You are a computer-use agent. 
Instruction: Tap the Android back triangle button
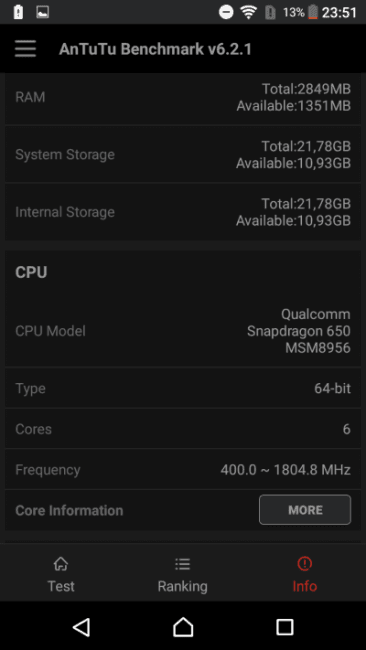click(x=81, y=627)
